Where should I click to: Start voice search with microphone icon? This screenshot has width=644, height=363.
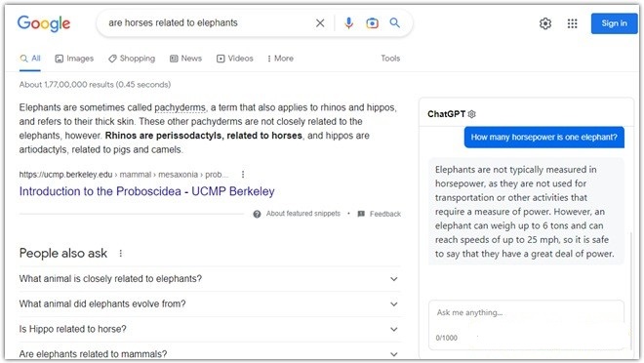click(348, 23)
